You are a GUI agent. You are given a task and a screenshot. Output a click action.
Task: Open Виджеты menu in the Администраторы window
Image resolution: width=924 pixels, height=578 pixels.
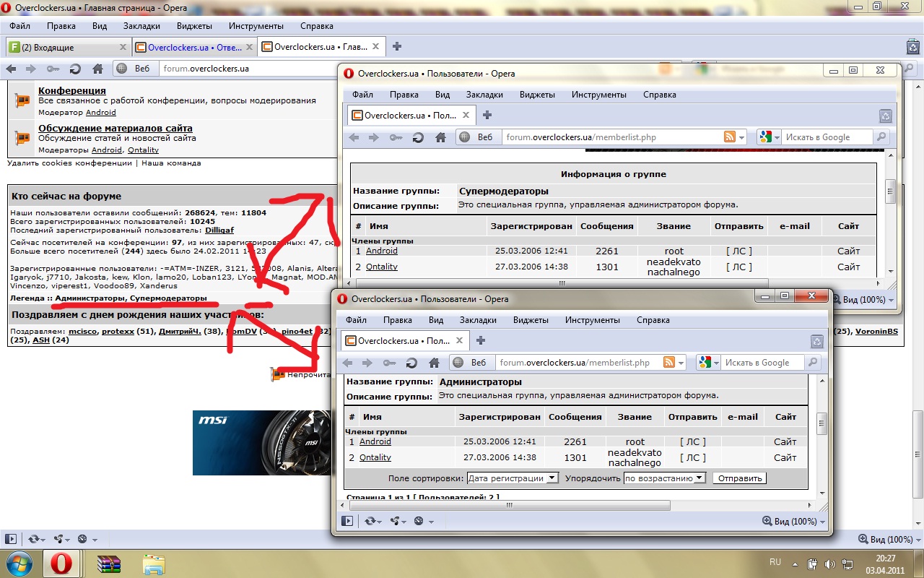pyautogui.click(x=531, y=320)
